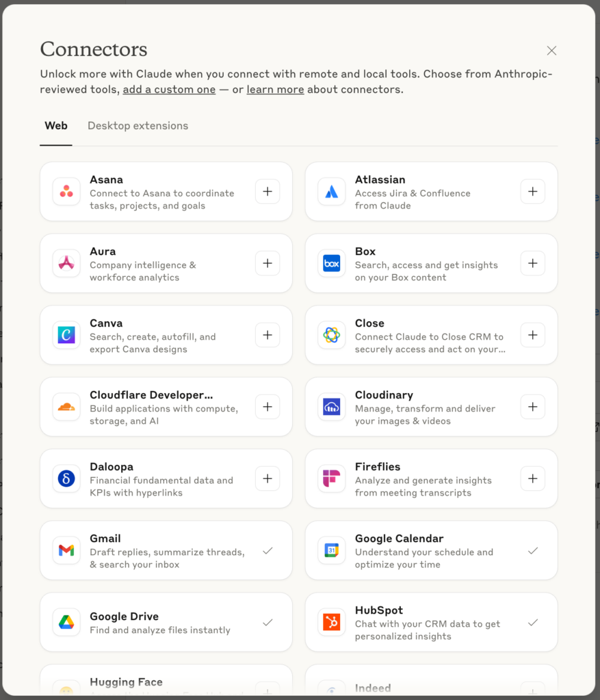Switch to the Web tab
Viewport: 600px width, 700px height.
coord(56,126)
